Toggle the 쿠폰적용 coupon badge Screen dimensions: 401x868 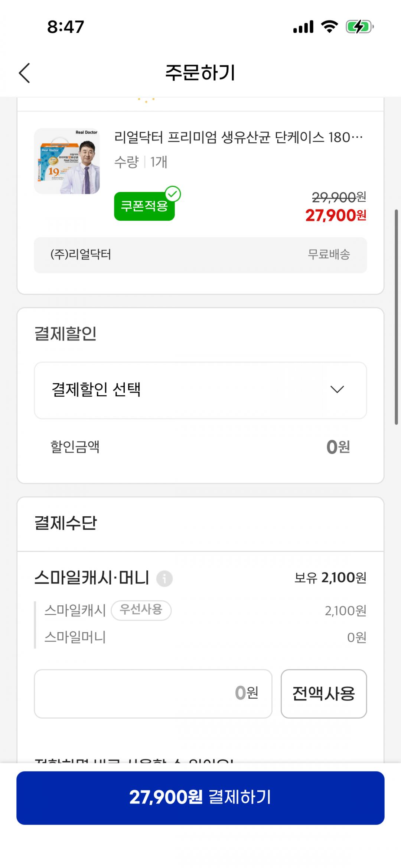144,207
